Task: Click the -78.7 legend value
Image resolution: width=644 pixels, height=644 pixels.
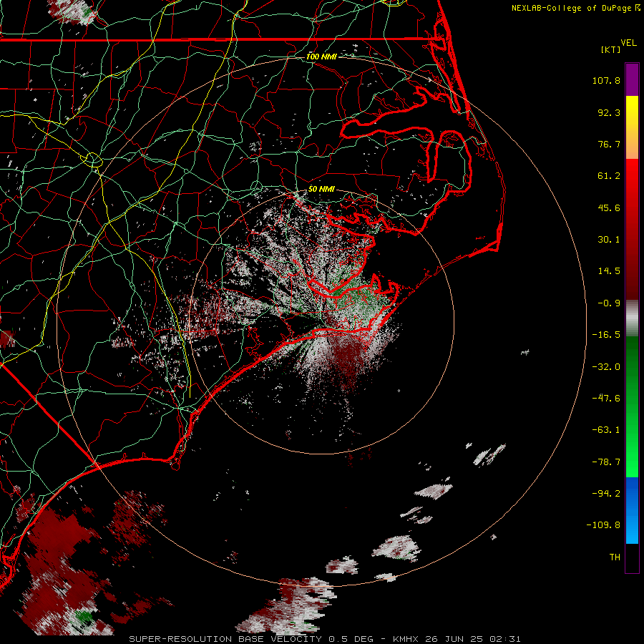Action: (606, 462)
